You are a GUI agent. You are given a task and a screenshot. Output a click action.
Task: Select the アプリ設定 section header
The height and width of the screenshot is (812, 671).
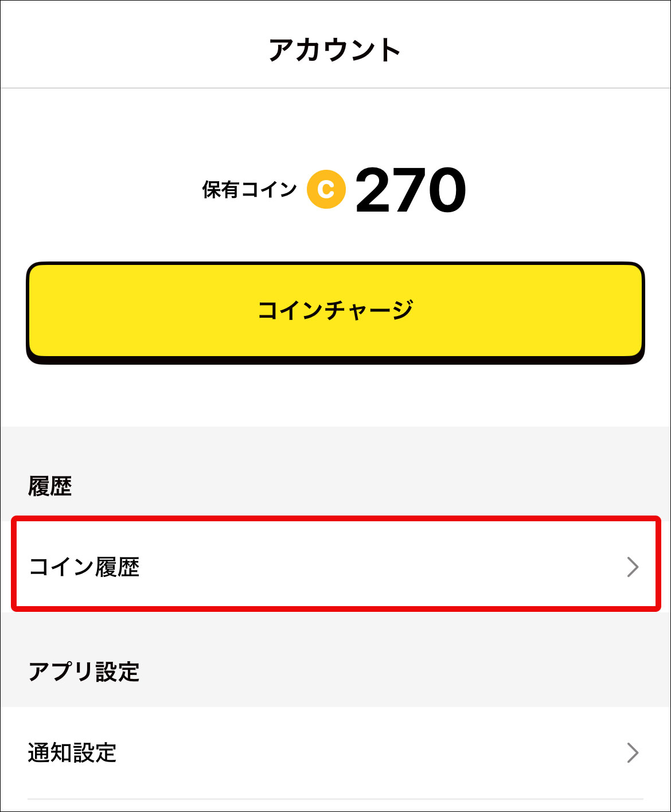click(x=84, y=672)
